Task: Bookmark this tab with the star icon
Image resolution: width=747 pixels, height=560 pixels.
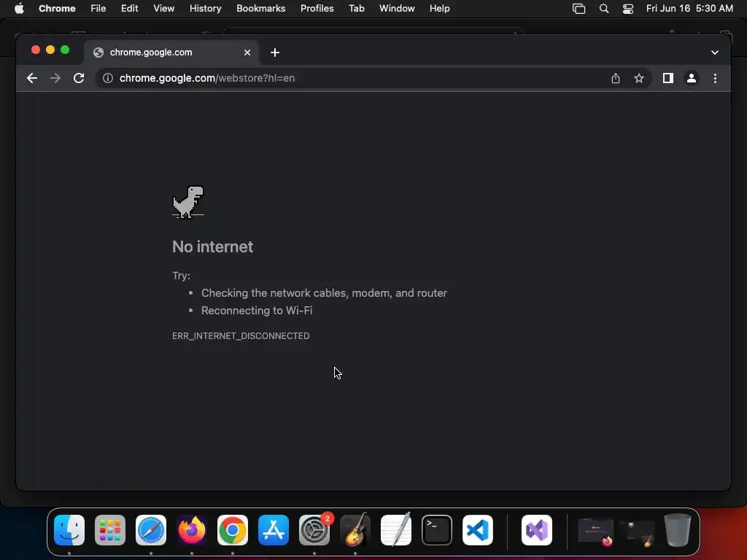Action: [639, 78]
